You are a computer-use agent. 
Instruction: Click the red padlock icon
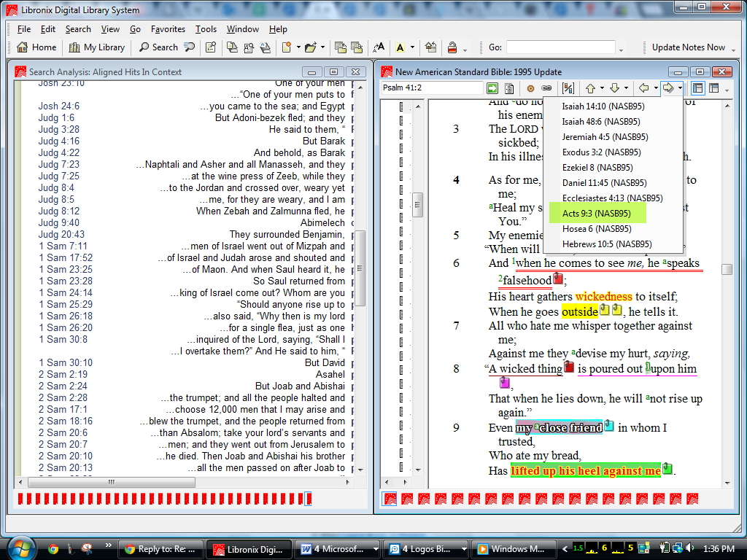[x=452, y=47]
